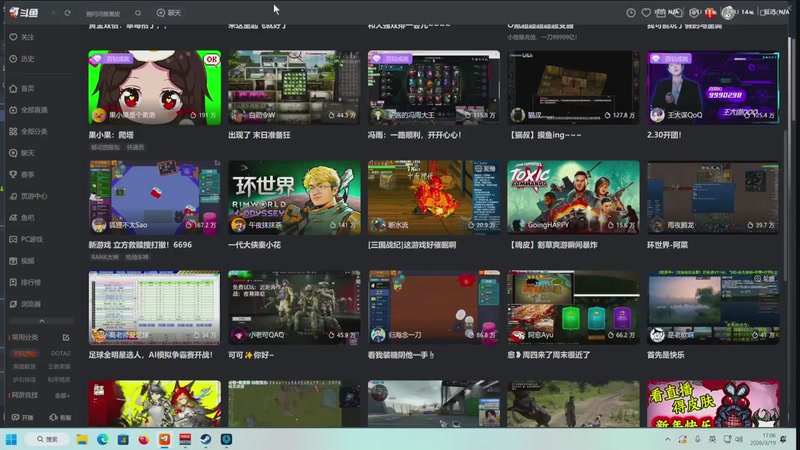The image size is (800, 450).
Task: Click the edit icon beside 常用分类
Action: [66, 337]
